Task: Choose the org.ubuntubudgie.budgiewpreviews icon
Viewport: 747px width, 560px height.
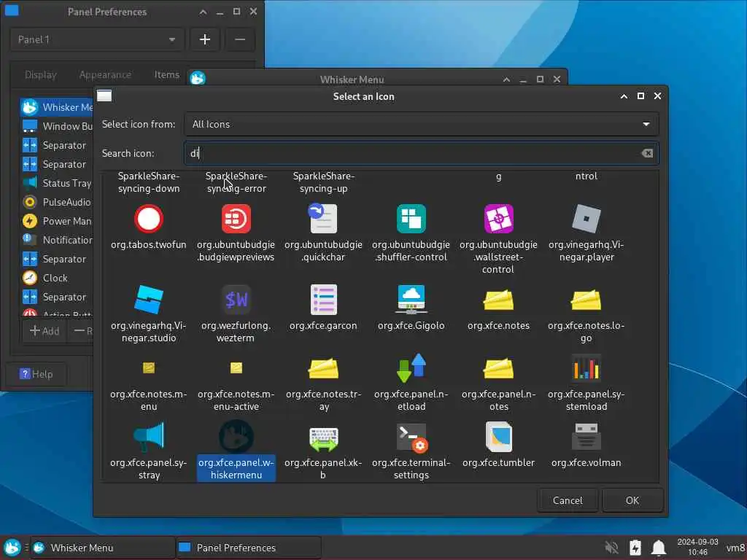Action: tap(236, 219)
